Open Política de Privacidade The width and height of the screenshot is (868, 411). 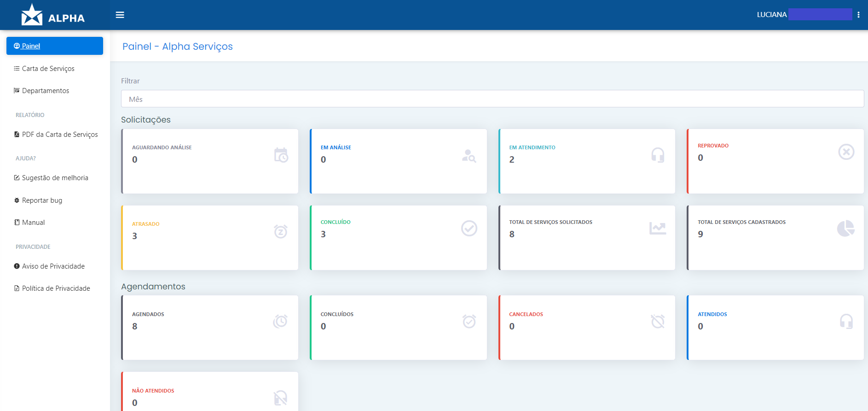[x=55, y=288]
